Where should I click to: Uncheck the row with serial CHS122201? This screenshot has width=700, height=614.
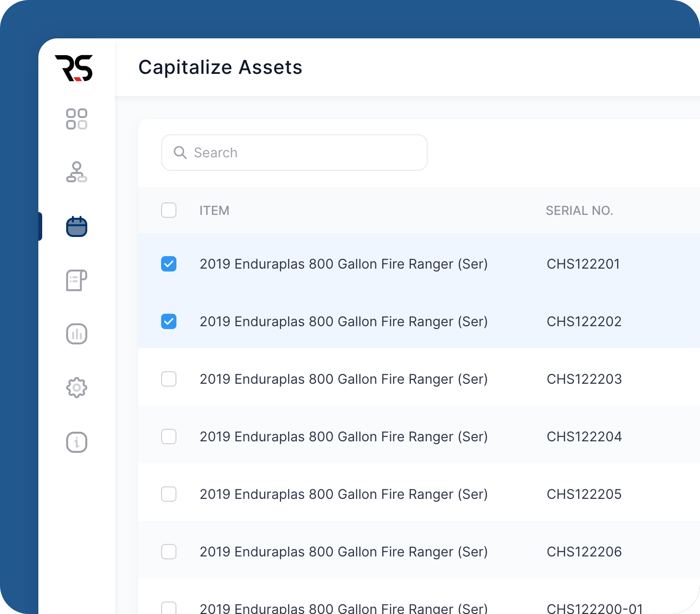(169, 264)
